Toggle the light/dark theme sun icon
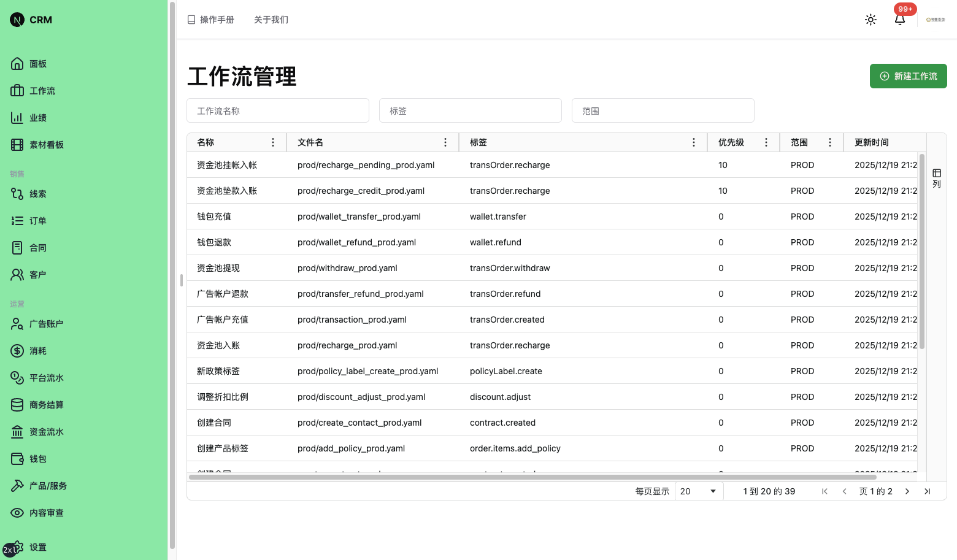The width and height of the screenshot is (957, 560). click(871, 19)
